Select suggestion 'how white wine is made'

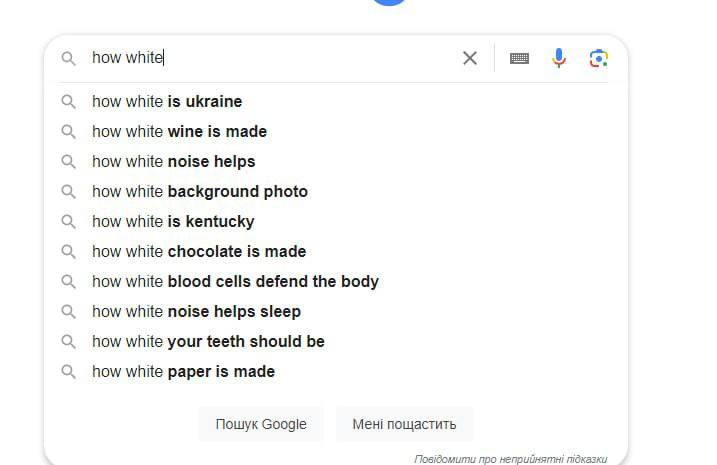pyautogui.click(x=179, y=132)
